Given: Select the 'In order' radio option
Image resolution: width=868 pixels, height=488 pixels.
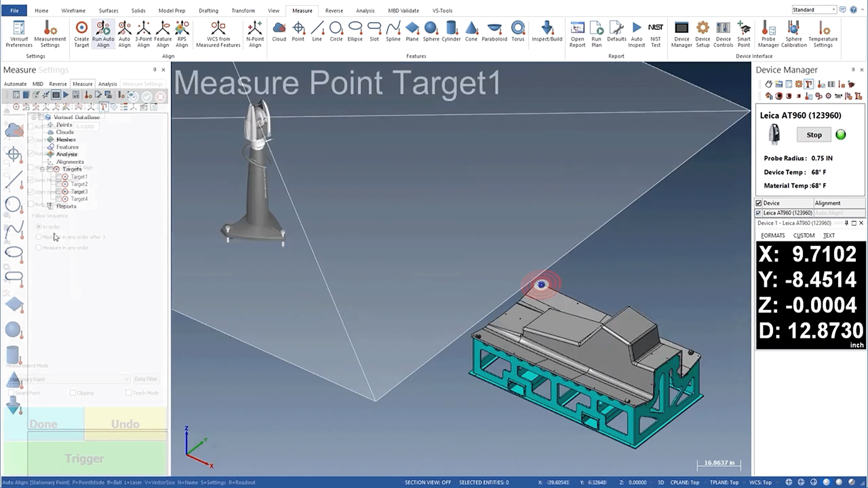Looking at the screenshot, I should [x=38, y=226].
